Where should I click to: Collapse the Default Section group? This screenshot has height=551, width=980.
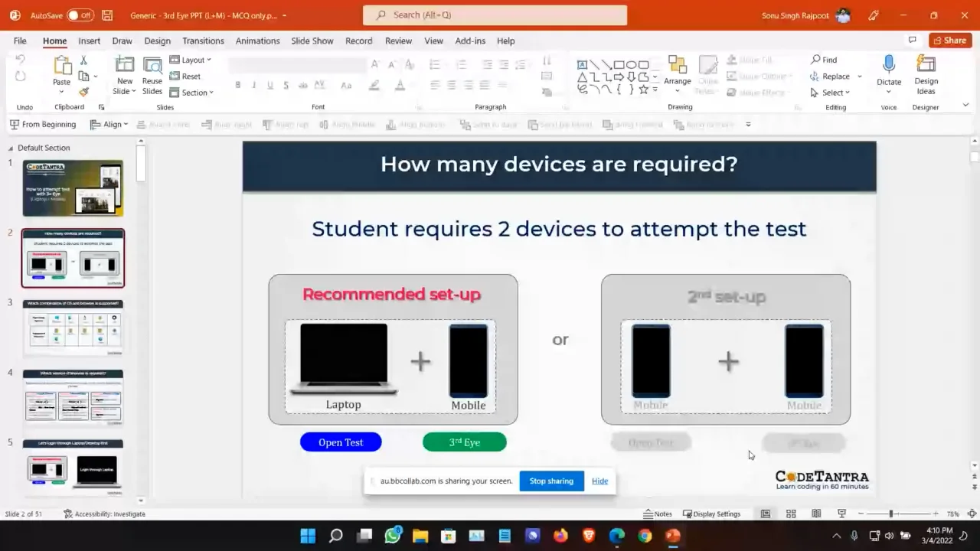(x=11, y=148)
